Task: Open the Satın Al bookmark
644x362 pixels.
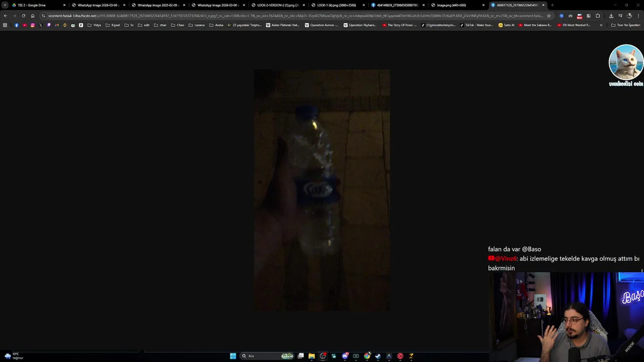Action: (x=507, y=25)
